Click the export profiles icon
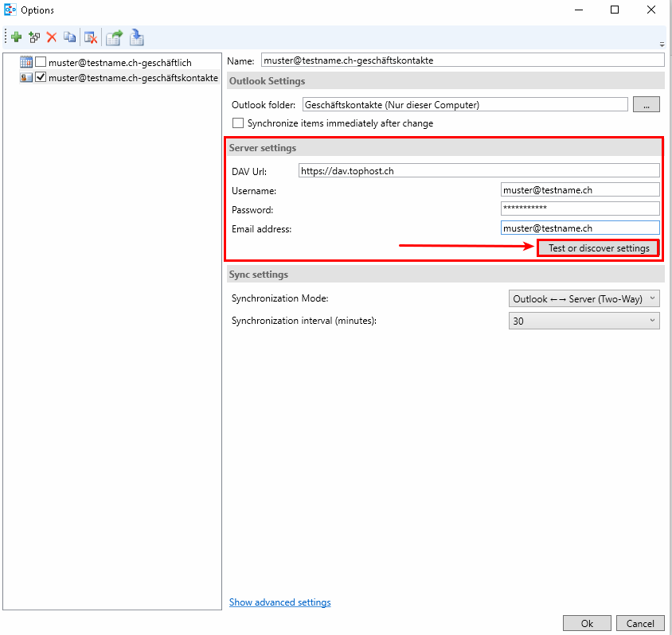Screen dimensions: 672x635 click(x=115, y=37)
